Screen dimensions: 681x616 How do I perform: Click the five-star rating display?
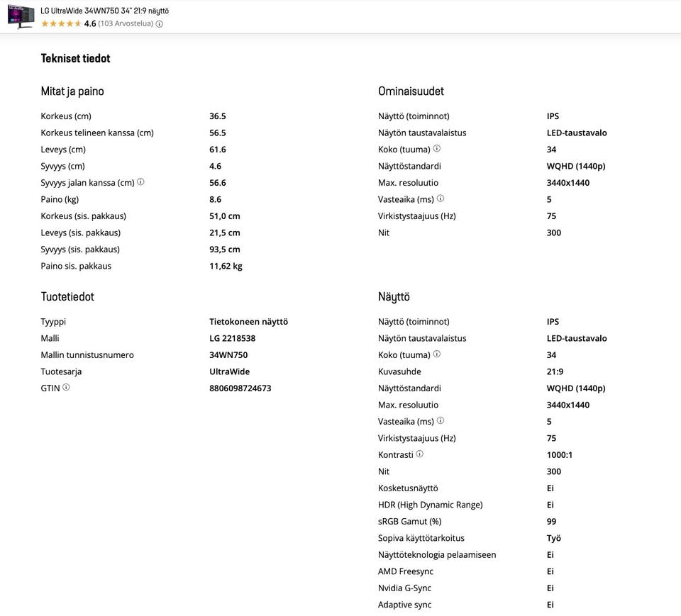coord(60,24)
